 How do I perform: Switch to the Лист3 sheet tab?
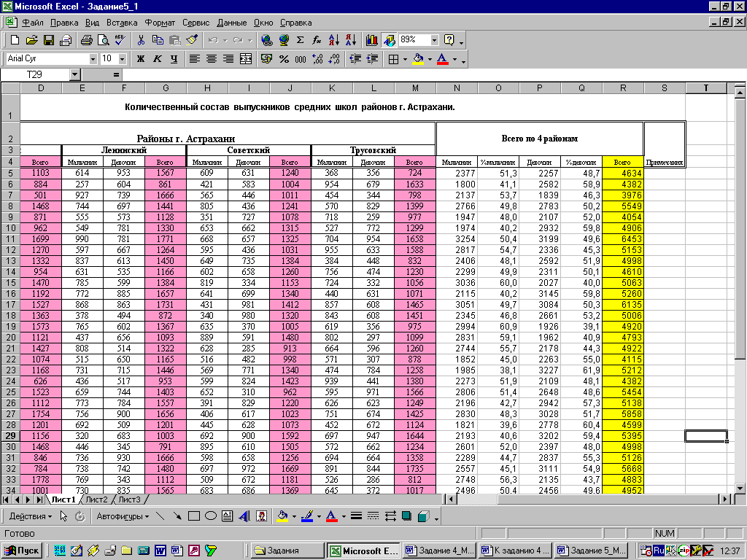pos(129,499)
